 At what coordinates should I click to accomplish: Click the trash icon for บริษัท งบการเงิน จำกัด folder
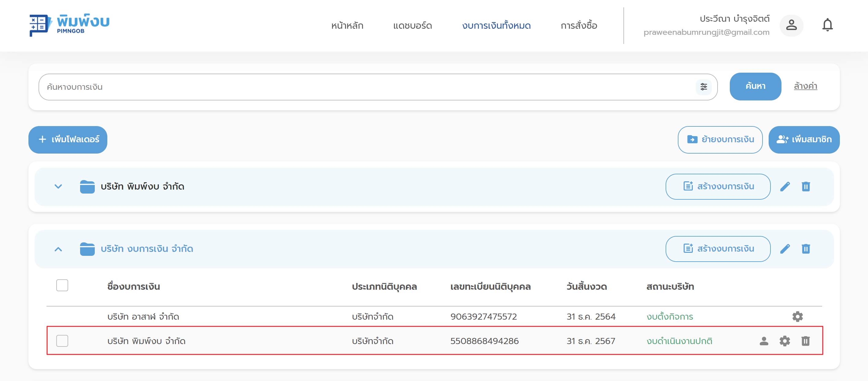[806, 249]
